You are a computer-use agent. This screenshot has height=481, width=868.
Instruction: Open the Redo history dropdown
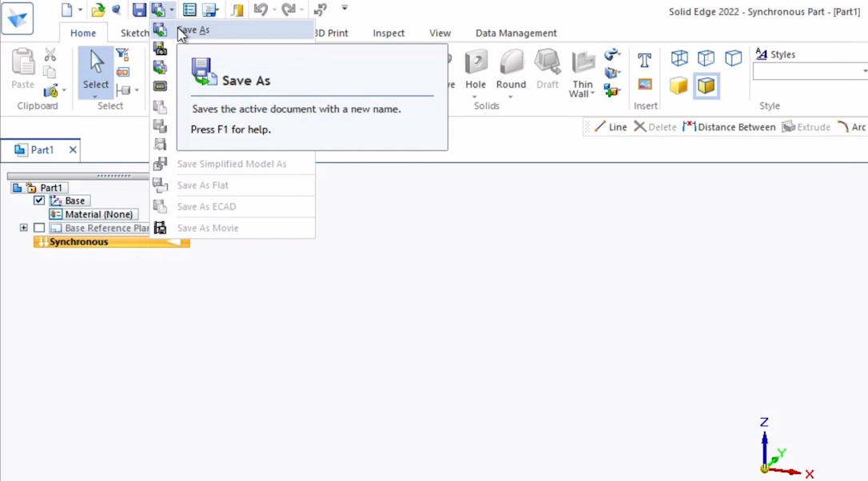pos(301,10)
